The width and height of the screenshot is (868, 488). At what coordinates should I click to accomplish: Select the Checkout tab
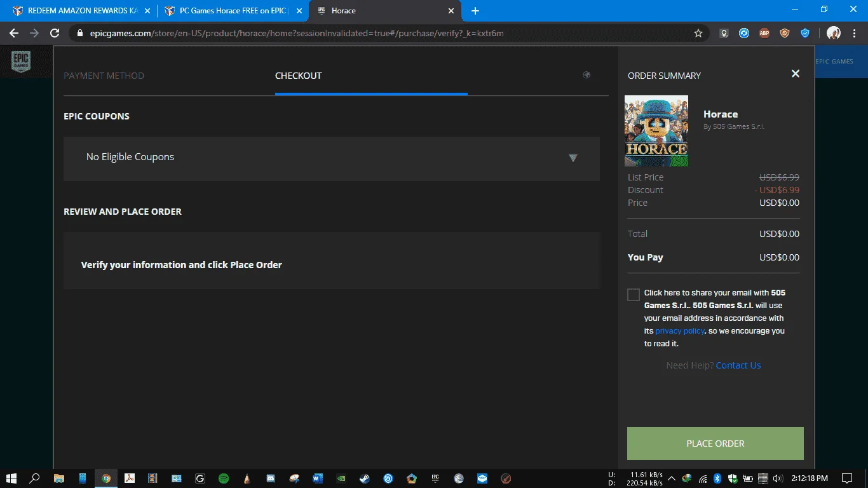tap(299, 76)
